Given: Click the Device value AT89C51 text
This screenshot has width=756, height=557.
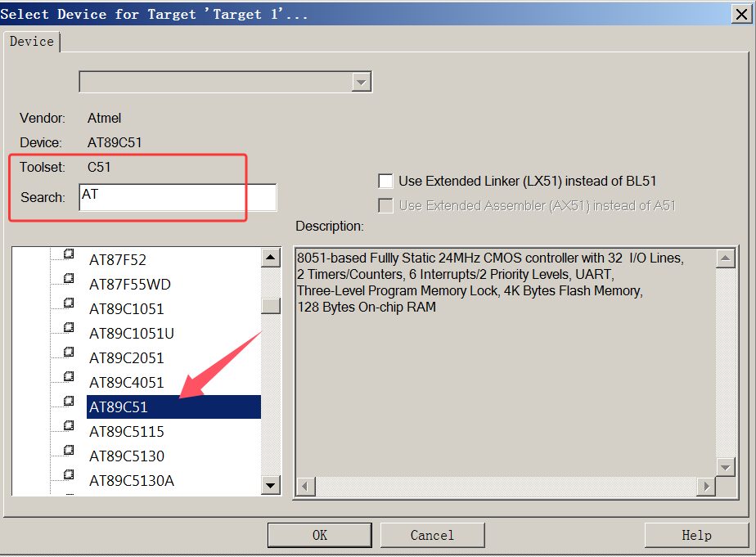Looking at the screenshot, I should [115, 142].
